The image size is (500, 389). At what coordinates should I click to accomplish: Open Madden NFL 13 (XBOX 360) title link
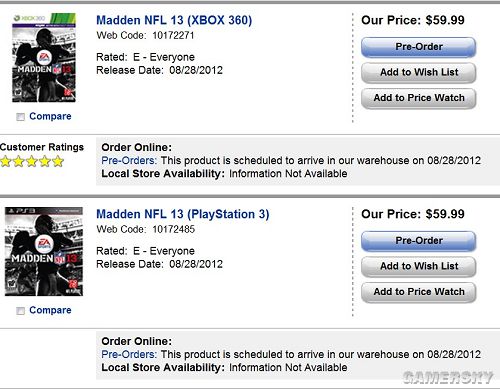pos(174,20)
